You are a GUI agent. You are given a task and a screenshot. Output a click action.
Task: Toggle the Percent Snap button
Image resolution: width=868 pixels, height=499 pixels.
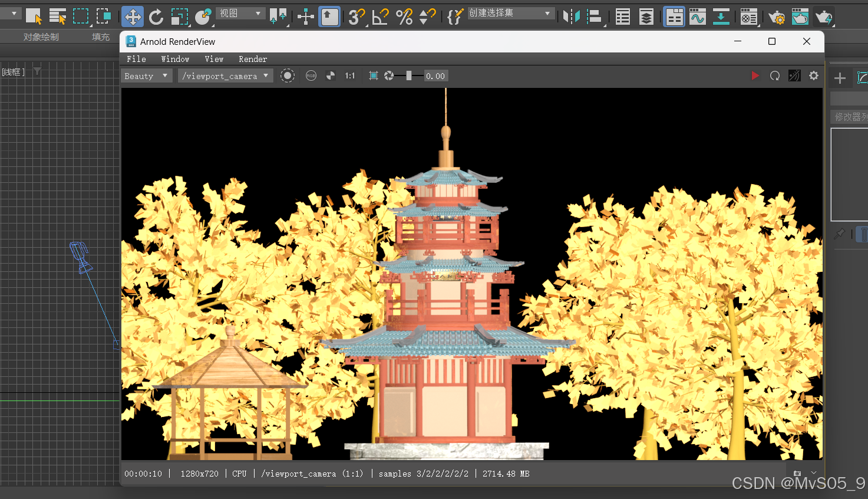[x=404, y=17]
